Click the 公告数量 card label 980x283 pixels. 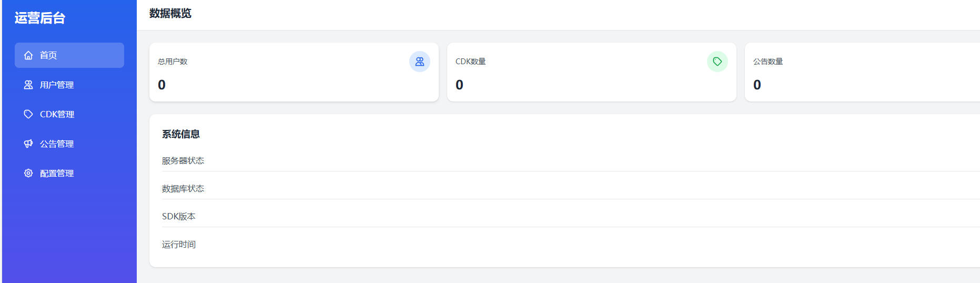coord(768,62)
